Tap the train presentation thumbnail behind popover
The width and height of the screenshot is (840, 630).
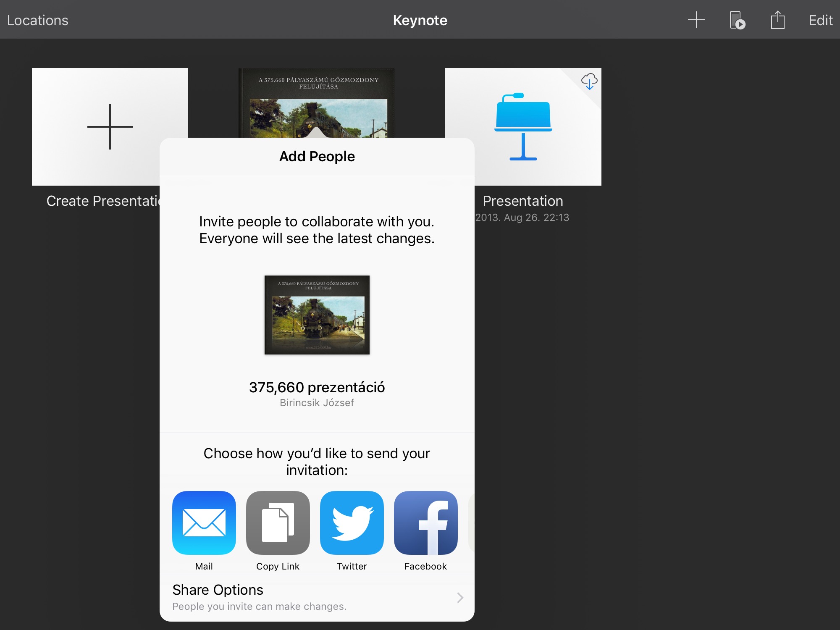click(x=317, y=103)
